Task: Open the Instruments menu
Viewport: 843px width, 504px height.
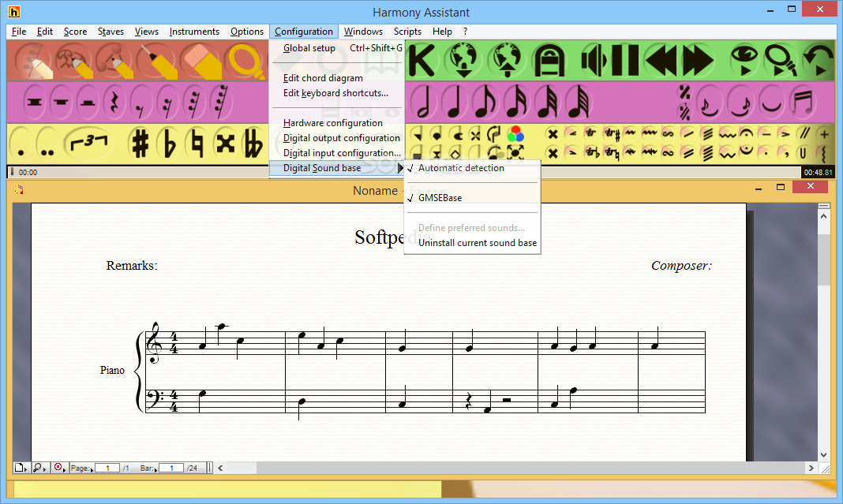Action: (194, 32)
